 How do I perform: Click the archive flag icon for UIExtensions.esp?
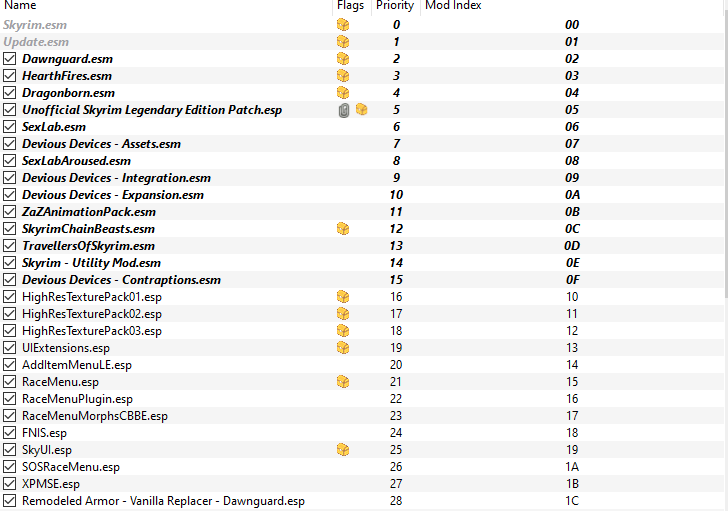[x=343, y=348]
